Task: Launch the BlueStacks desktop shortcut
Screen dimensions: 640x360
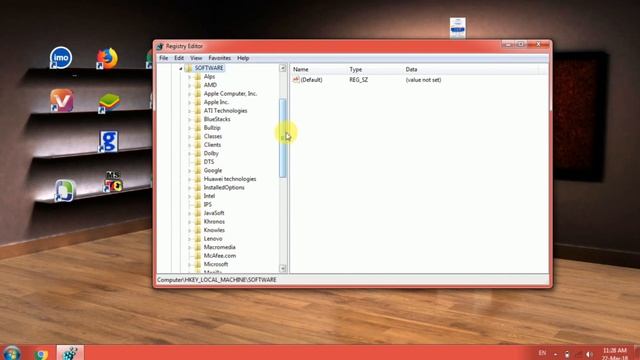Action: pos(109,103)
